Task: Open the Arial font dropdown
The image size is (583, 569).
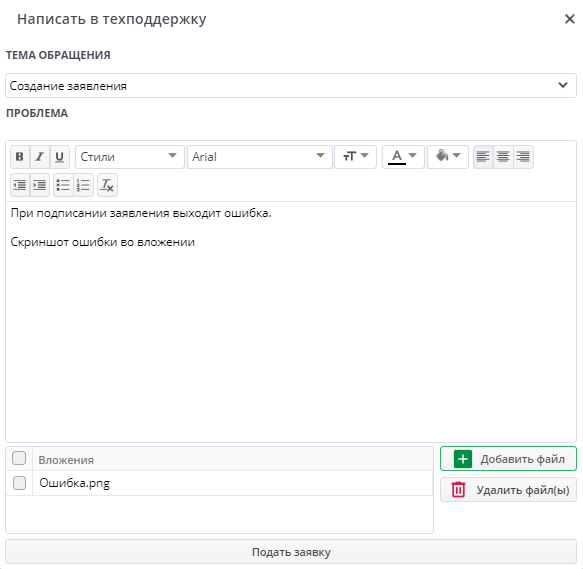Action: (x=260, y=157)
